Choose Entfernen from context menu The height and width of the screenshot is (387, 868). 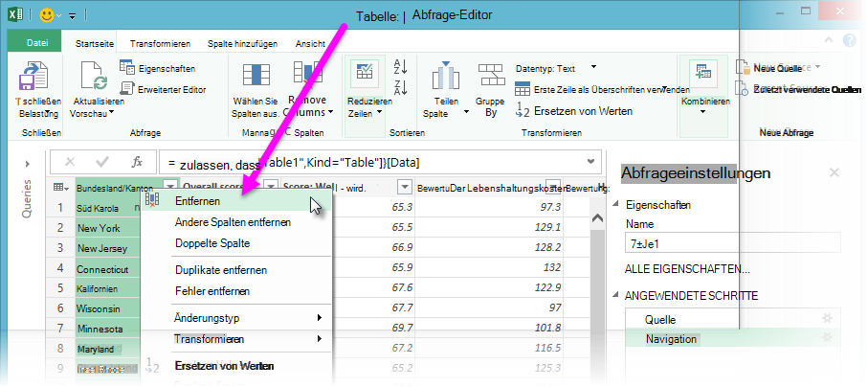click(x=236, y=201)
